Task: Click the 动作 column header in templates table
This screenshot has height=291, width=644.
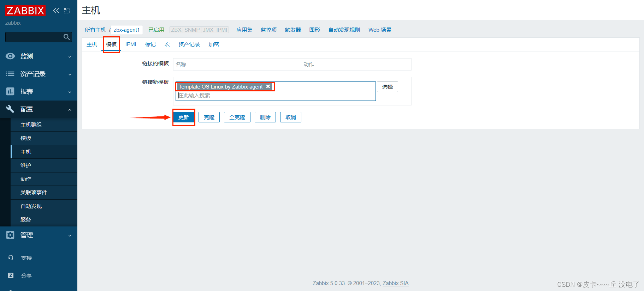Action: [309, 64]
